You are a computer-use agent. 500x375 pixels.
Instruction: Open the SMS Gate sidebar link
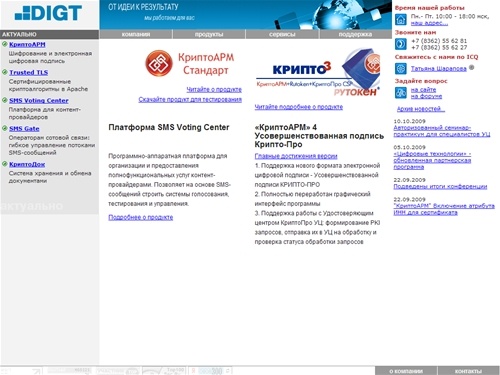[24, 128]
